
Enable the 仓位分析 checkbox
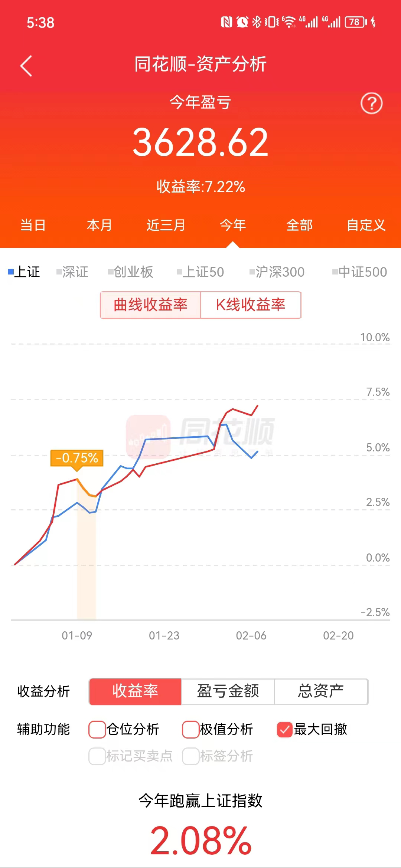97,729
